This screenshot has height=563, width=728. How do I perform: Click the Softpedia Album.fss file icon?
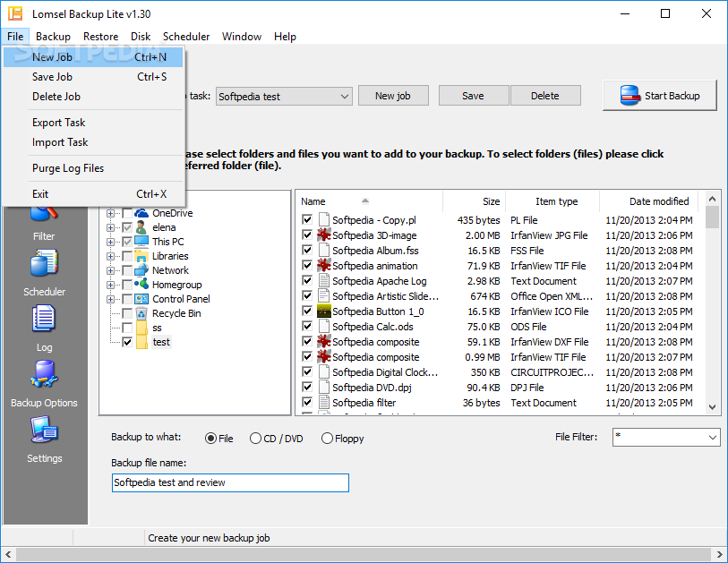(x=323, y=251)
